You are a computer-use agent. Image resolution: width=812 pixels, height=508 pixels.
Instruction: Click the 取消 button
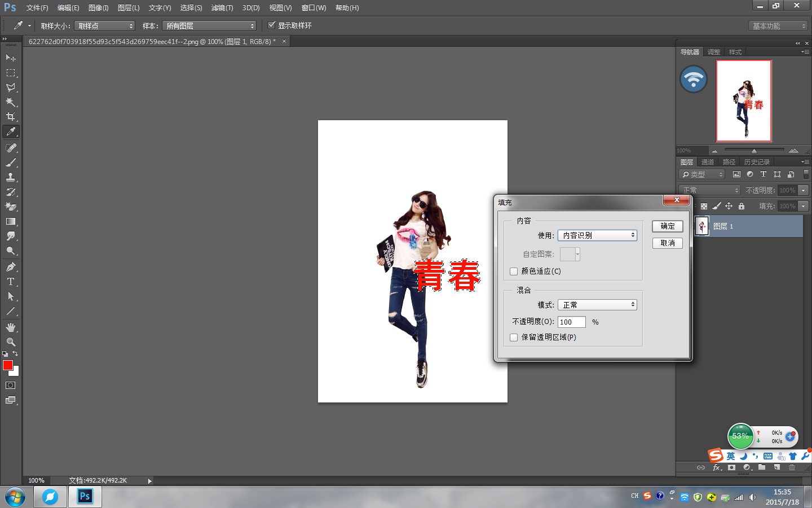(x=668, y=243)
